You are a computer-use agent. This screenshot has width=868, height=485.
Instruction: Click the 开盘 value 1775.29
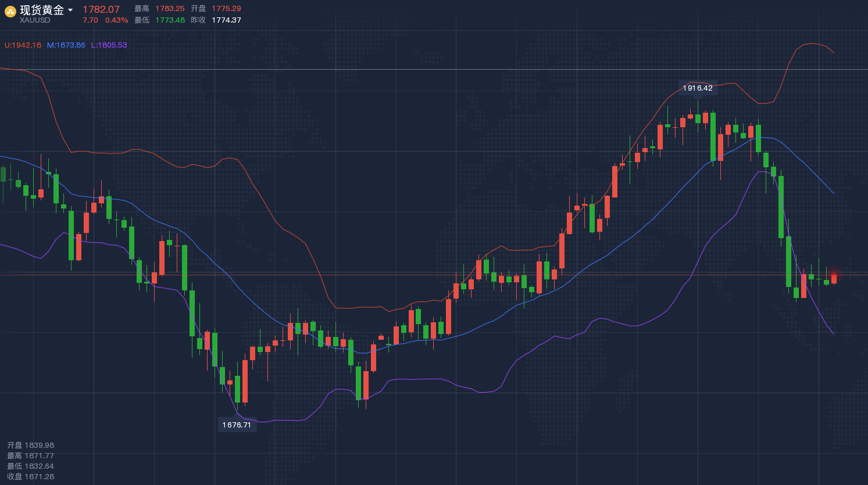[226, 9]
